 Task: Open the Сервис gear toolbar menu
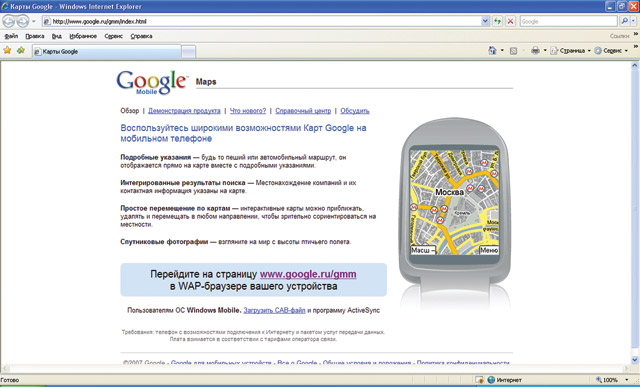tap(611, 51)
